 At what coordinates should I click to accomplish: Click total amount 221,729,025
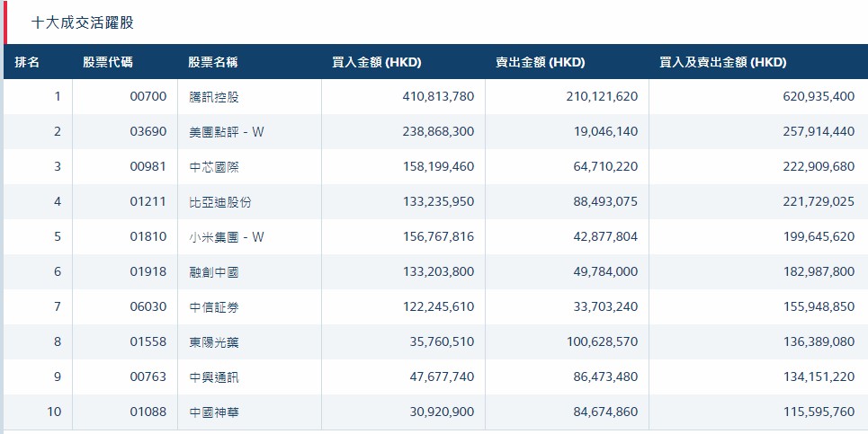coord(819,202)
